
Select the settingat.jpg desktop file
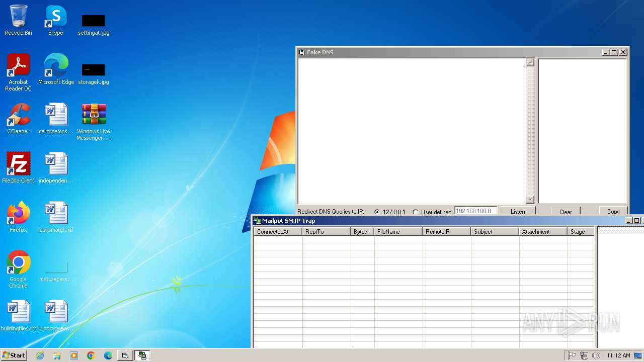[94, 24]
